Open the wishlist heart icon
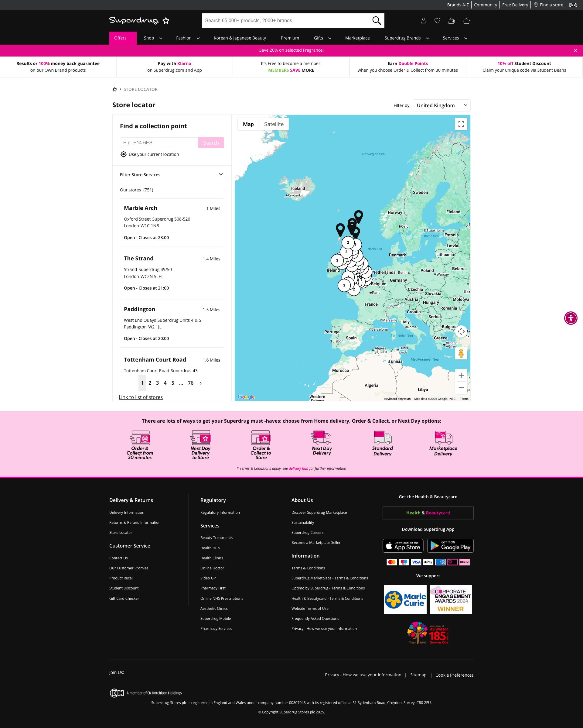This screenshot has height=728, width=583. [437, 21]
